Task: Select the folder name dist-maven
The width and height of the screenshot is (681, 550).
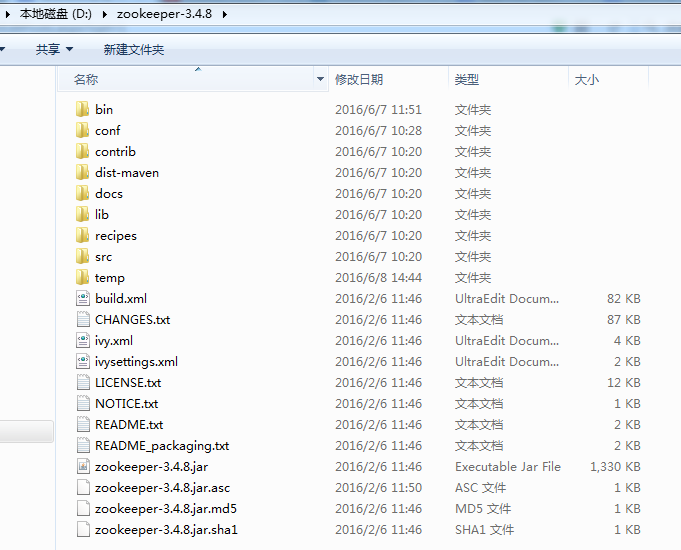Action: pyautogui.click(x=127, y=172)
